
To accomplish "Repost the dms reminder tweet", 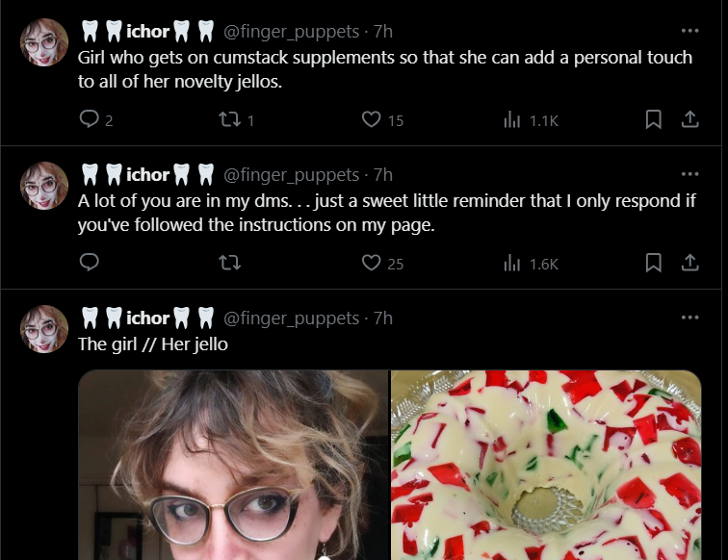I will pos(229,263).
